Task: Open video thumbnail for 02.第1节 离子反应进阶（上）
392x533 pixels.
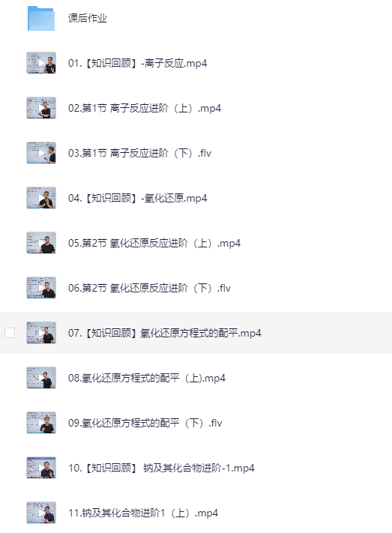Action: coord(41,108)
